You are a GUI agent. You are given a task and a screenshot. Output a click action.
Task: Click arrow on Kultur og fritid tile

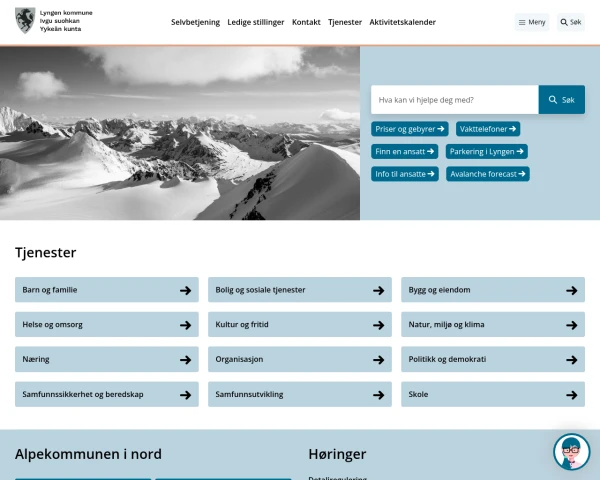point(378,325)
